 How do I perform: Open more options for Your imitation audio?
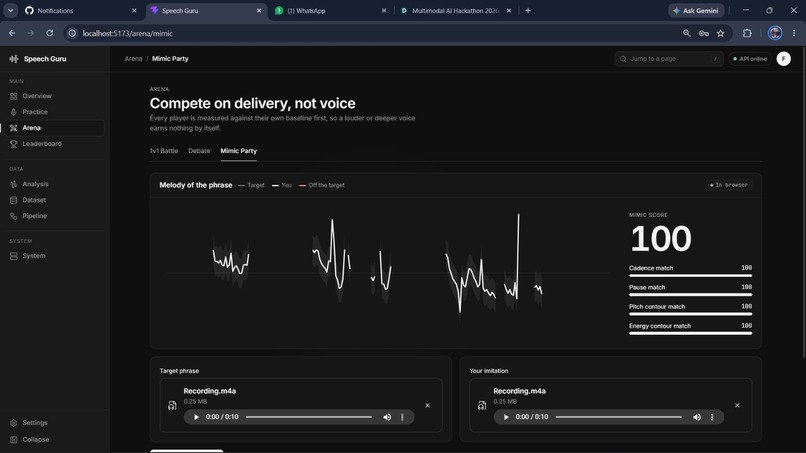click(x=712, y=417)
